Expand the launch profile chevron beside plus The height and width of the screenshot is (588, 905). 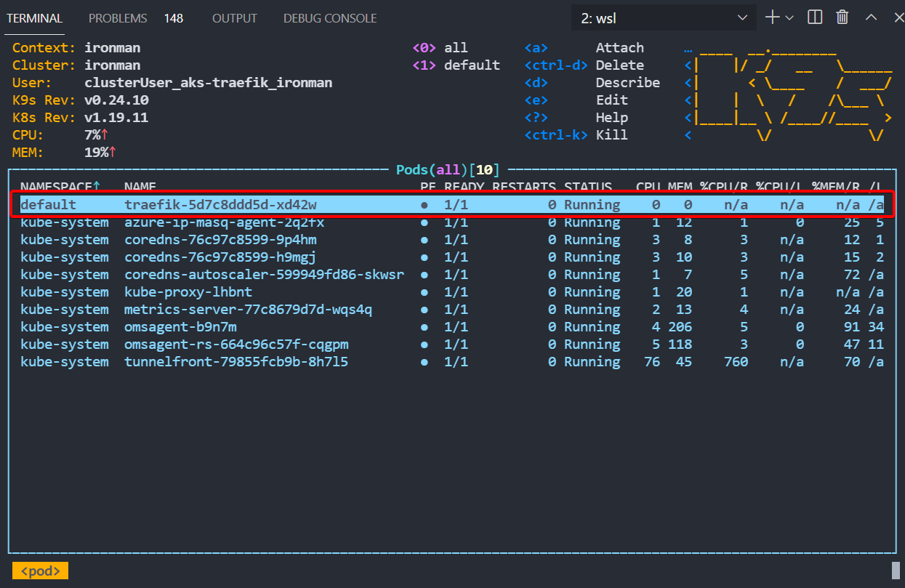(789, 17)
